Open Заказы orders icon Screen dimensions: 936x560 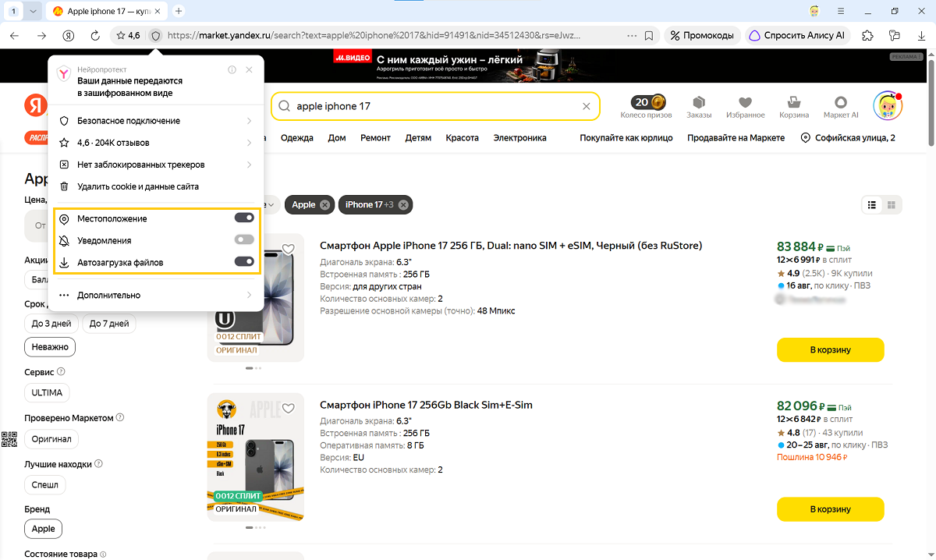pos(699,107)
